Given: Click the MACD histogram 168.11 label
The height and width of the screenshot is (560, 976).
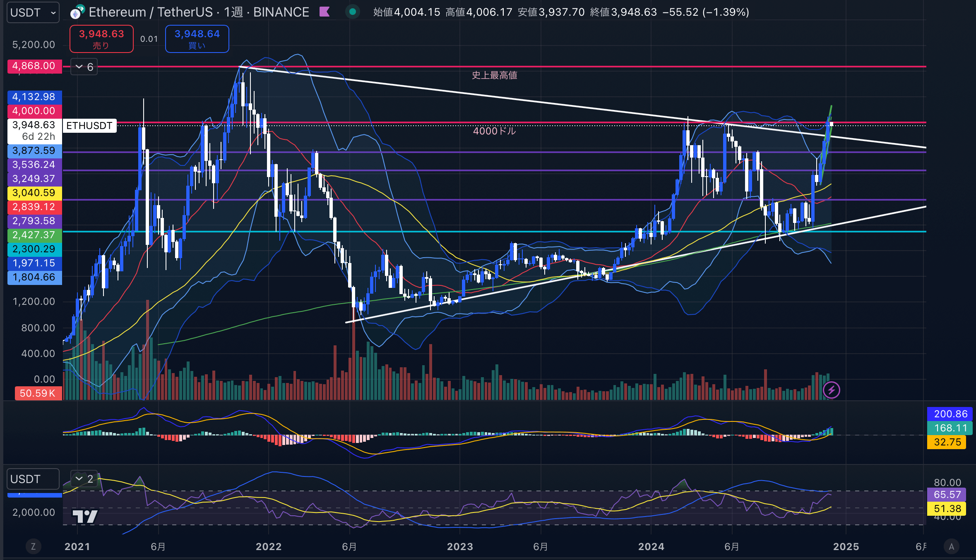Looking at the screenshot, I should [950, 428].
